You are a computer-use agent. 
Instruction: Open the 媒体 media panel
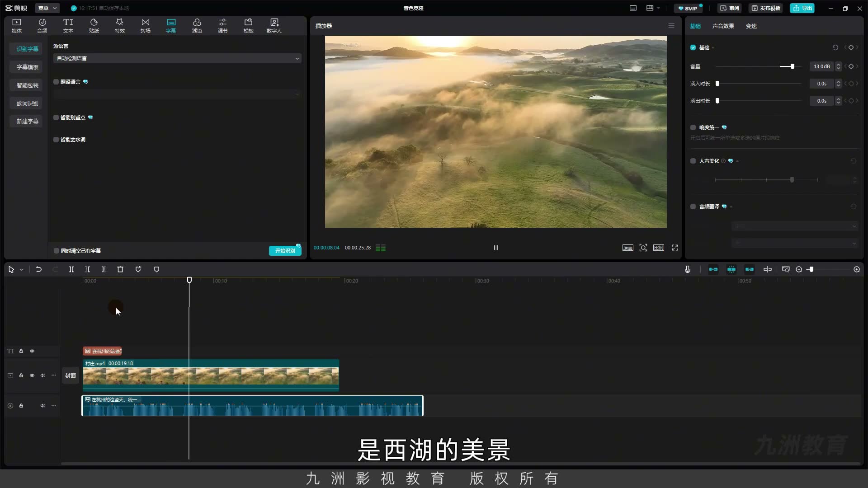(17, 26)
